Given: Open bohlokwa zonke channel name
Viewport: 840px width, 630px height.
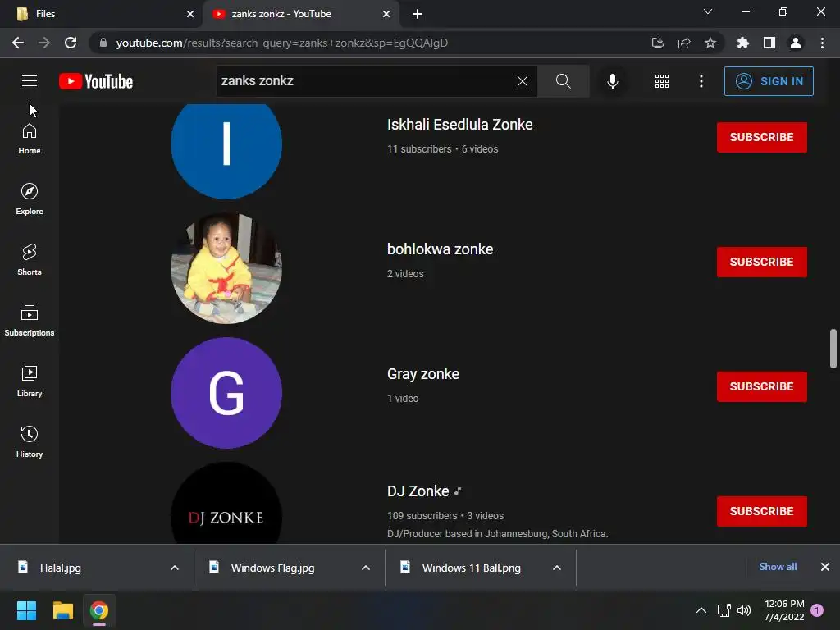Looking at the screenshot, I should tap(440, 249).
